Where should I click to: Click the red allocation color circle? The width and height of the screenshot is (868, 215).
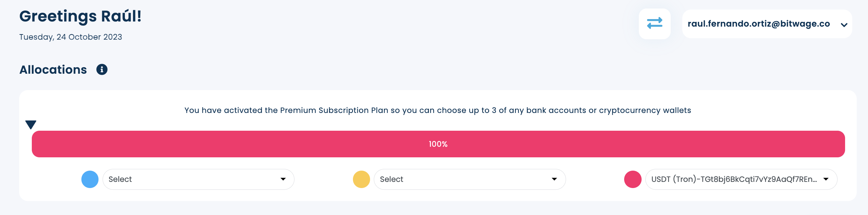tap(633, 179)
